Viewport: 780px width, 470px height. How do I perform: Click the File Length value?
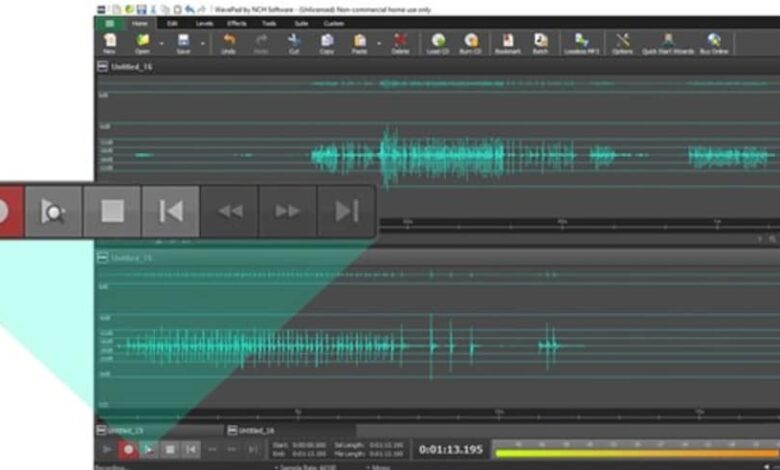click(x=386, y=454)
